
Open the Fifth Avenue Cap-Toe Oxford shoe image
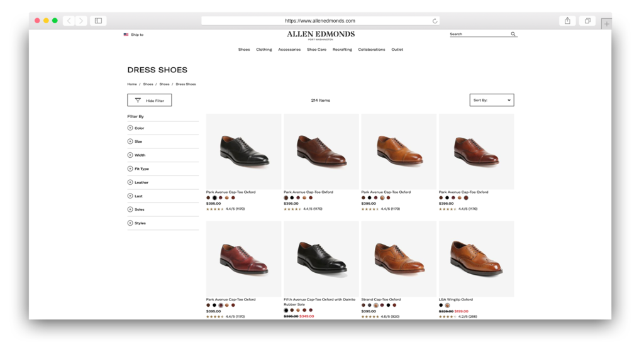point(321,259)
